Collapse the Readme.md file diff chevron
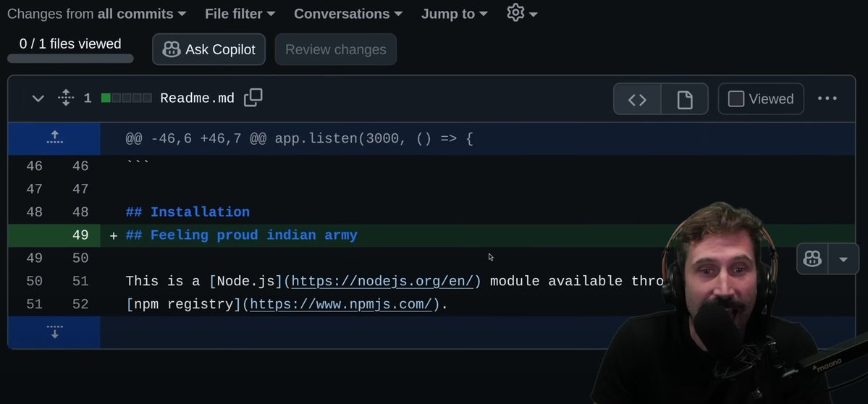Viewport: 868px width, 404px height. (38, 98)
